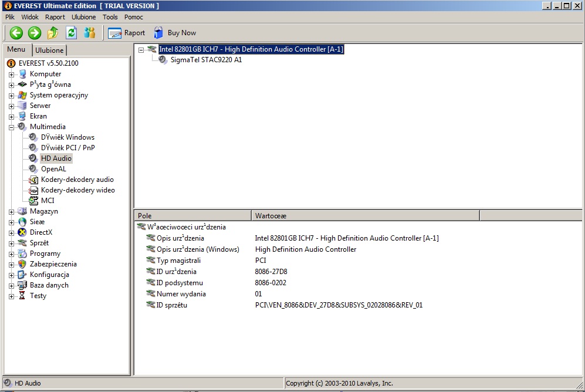Click the Ekran monitor icon
The width and height of the screenshot is (585, 392).
22,116
